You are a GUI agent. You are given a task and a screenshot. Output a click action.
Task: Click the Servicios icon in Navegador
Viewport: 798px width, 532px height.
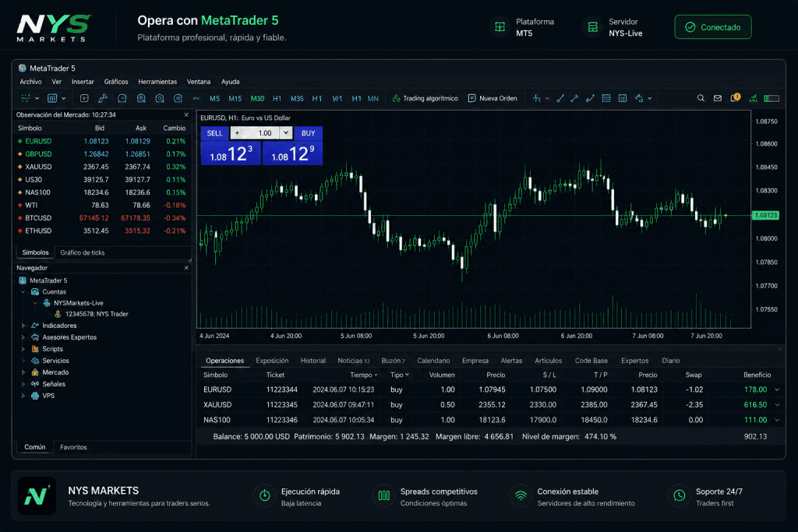tap(35, 361)
